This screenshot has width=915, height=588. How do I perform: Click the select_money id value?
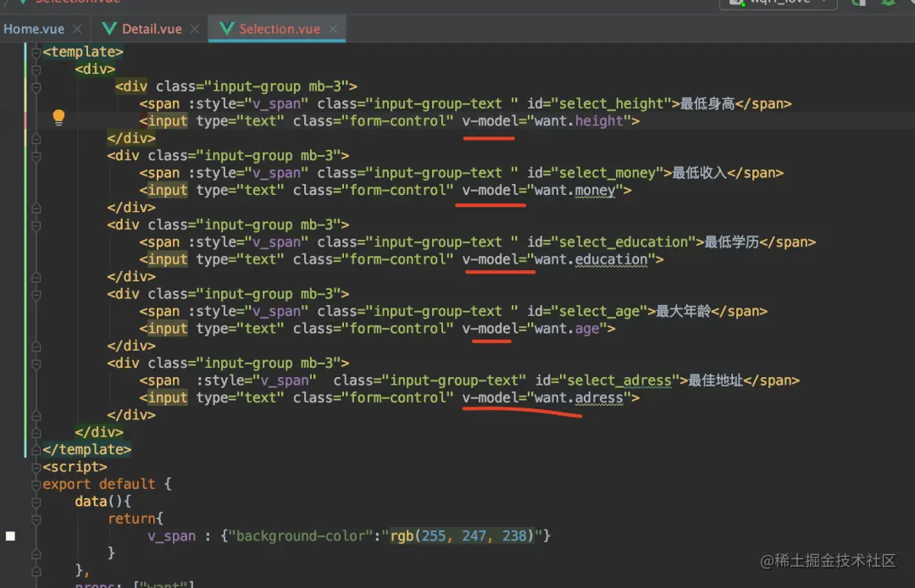pyautogui.click(x=607, y=173)
